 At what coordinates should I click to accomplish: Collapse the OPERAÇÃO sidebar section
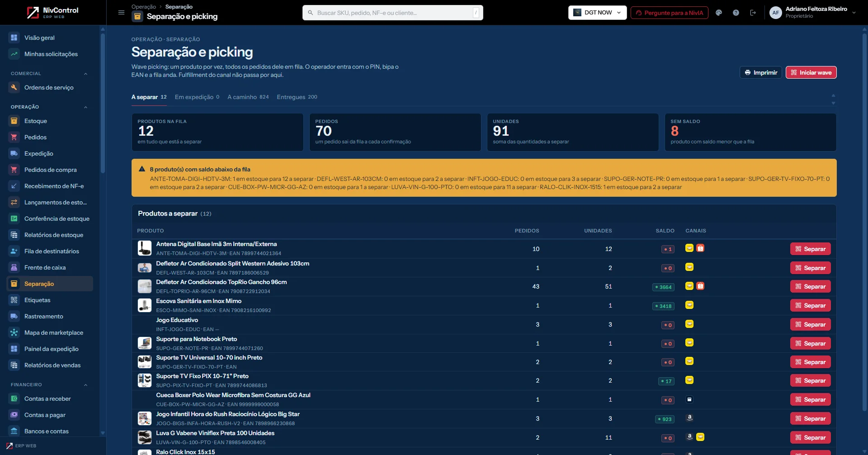pos(85,107)
